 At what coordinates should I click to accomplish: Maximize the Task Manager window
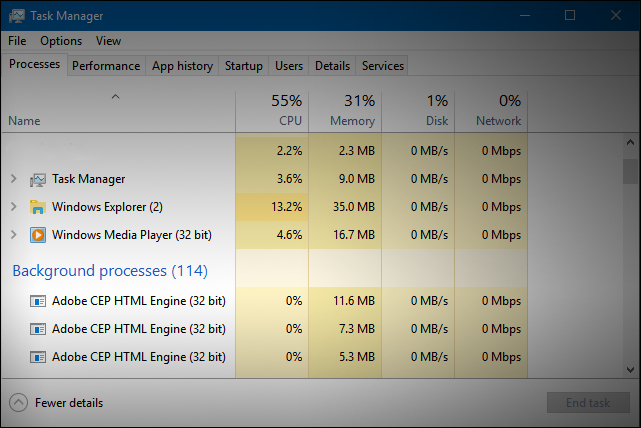click(x=570, y=16)
